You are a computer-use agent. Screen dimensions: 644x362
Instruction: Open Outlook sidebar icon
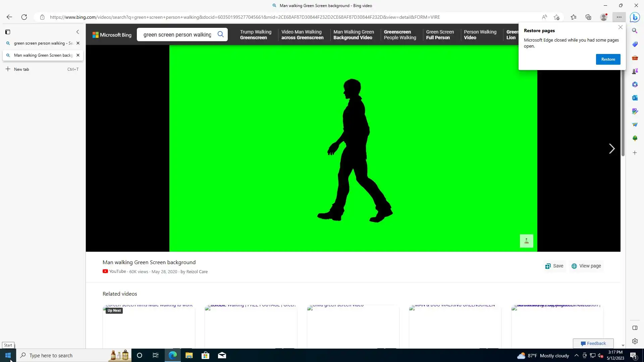(635, 98)
